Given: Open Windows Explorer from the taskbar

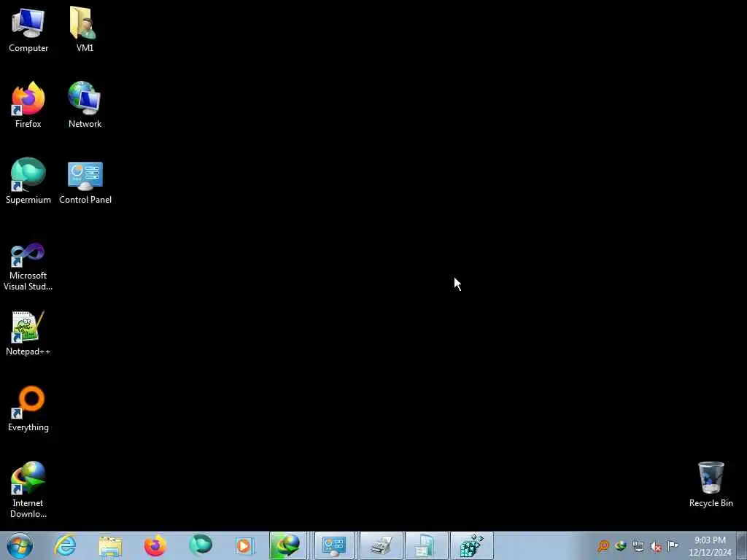Looking at the screenshot, I should pyautogui.click(x=111, y=545).
